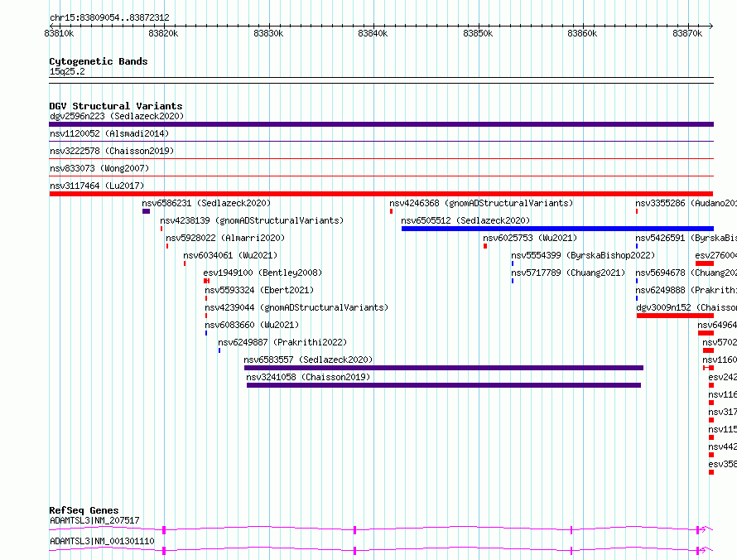The image size is (737, 560).
Task: Select nsv3241058 (Chaisson2019) label
Action: [308, 377]
